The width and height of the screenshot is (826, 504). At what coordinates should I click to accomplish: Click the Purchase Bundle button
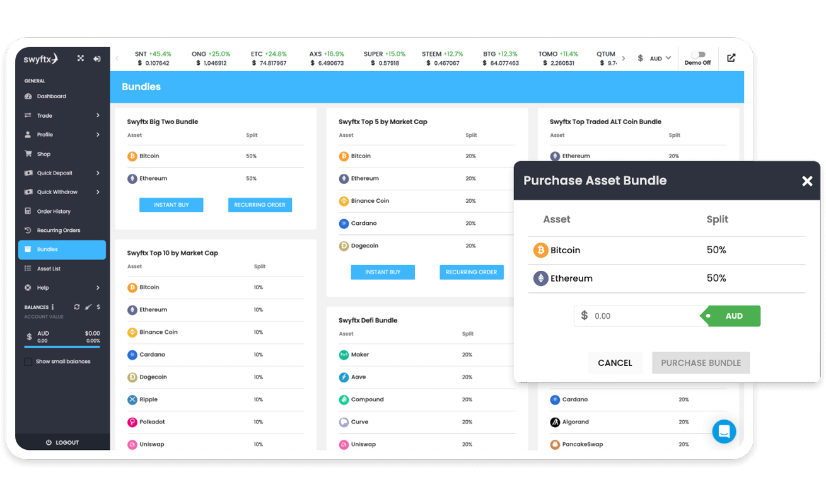[701, 363]
